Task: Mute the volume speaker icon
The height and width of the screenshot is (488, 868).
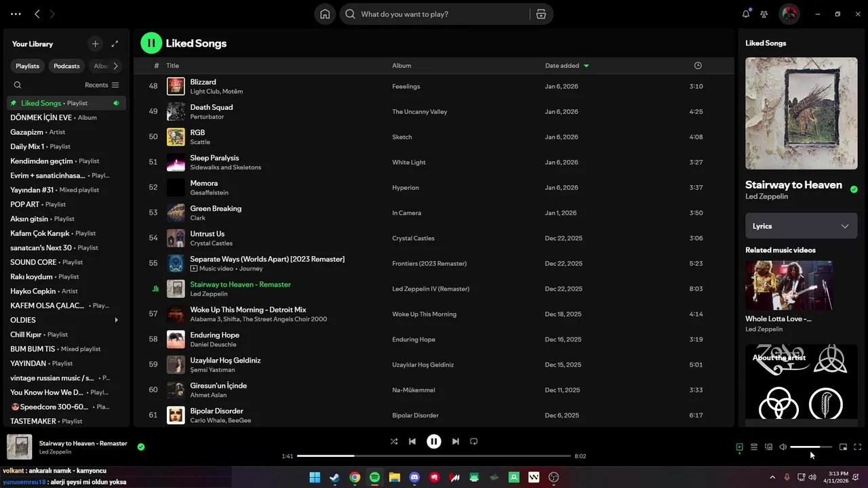Action: point(783,447)
